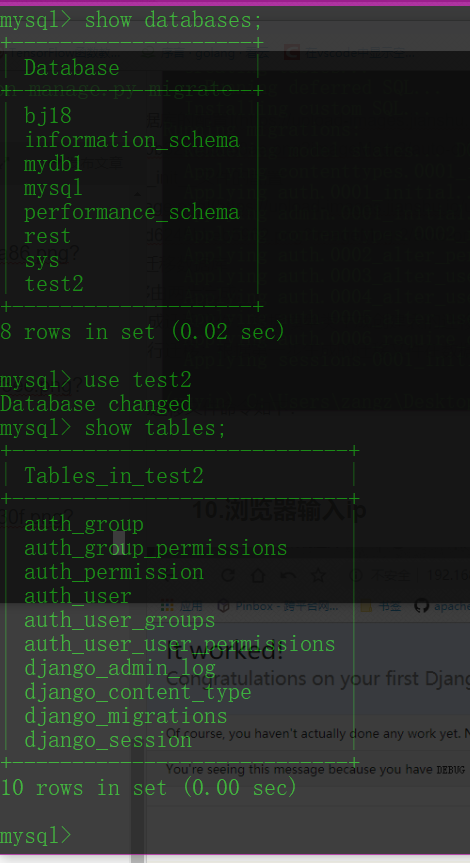Open the GitHub apache bookmark

point(442,607)
